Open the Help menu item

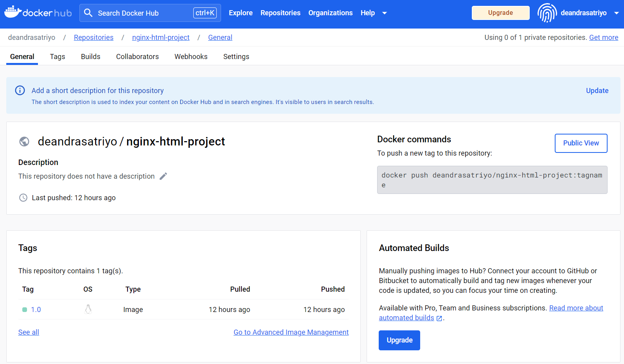(x=368, y=13)
